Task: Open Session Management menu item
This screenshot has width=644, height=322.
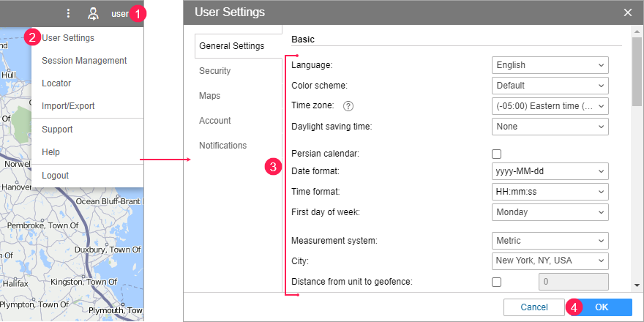Action: 84,61
